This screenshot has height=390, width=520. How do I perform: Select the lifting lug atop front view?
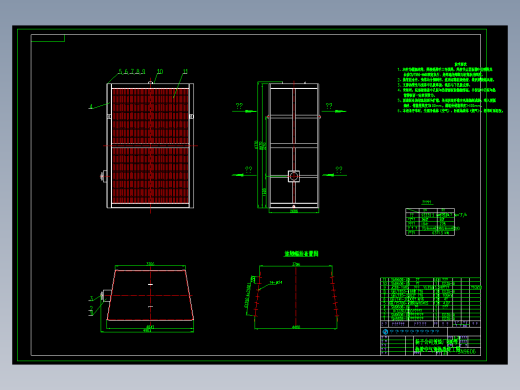[x=150, y=82]
